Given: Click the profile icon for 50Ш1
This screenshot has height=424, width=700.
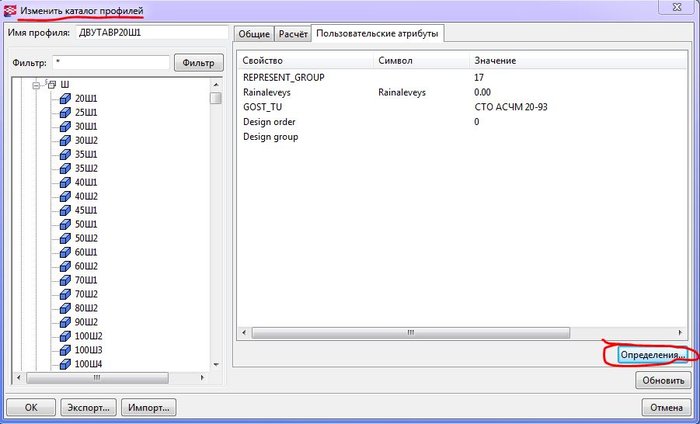Looking at the screenshot, I should [65, 224].
